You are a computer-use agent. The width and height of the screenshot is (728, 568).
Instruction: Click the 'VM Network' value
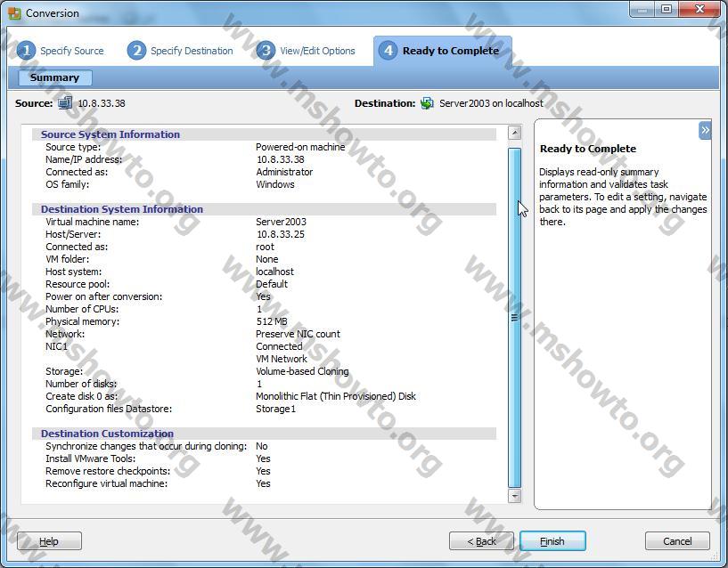(x=282, y=359)
